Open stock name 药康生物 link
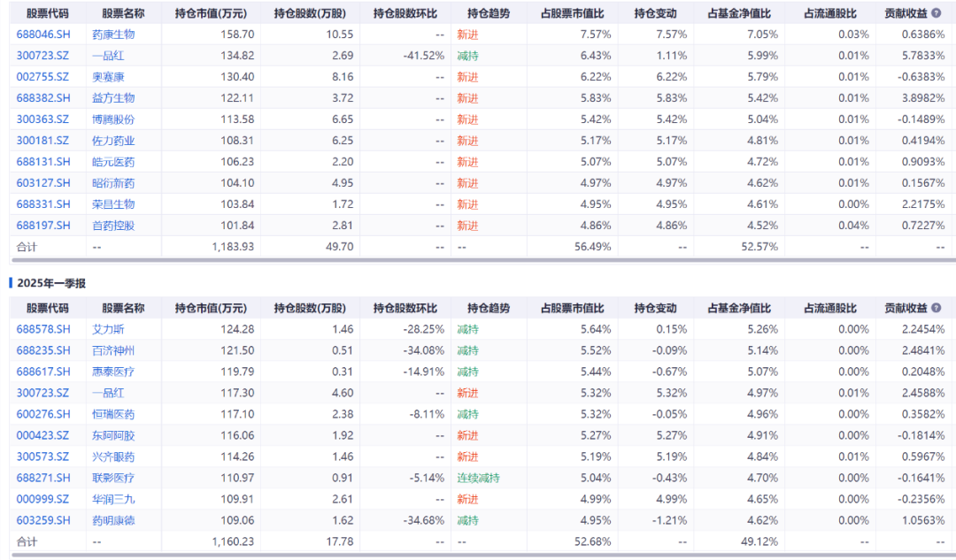Image resolution: width=956 pixels, height=560 pixels. point(113,35)
